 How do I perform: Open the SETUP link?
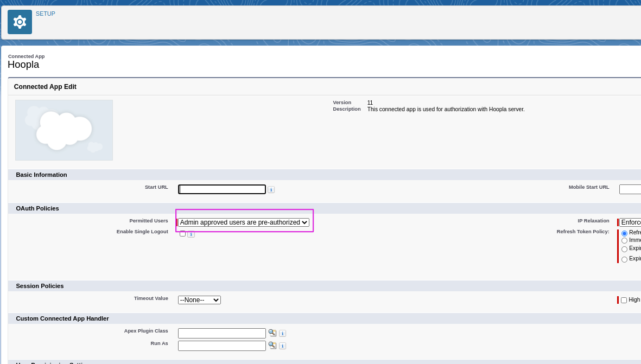click(x=46, y=14)
